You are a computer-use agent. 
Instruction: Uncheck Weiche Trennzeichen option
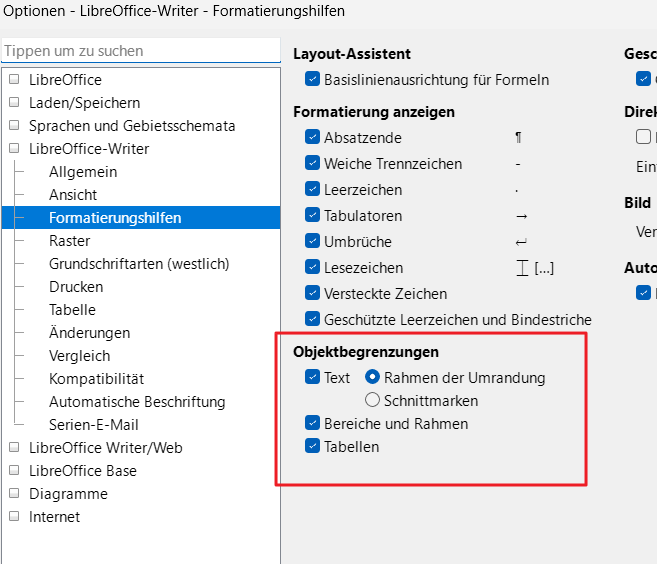[x=313, y=164]
